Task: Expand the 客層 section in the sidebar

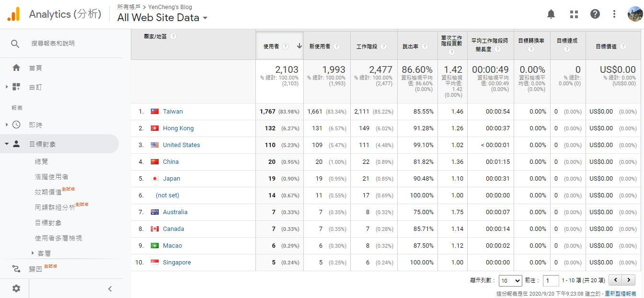Action: (x=45, y=253)
